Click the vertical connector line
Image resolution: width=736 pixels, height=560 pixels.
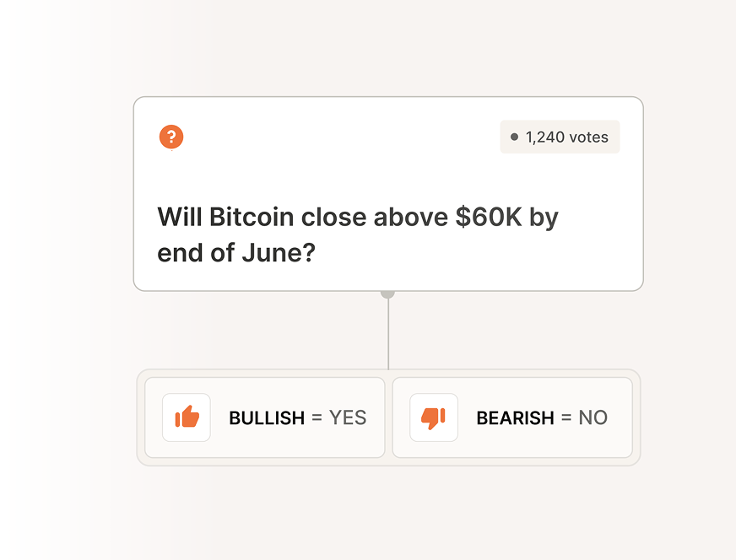(388, 333)
